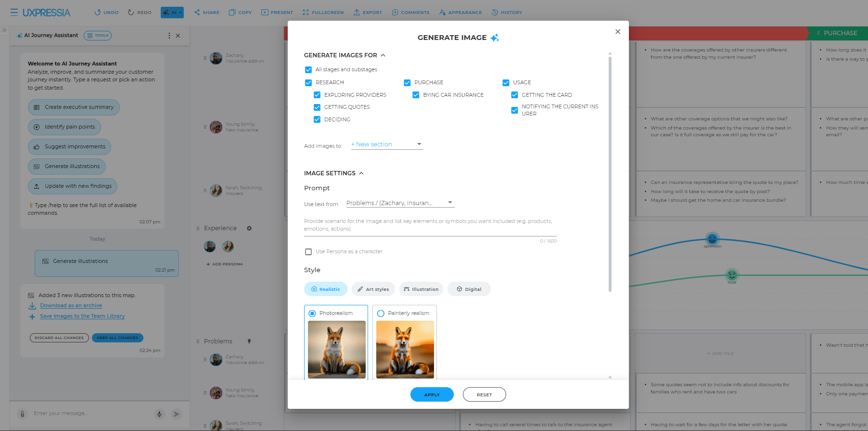The height and width of the screenshot is (431, 868).
Task: Click Add Persona in Experience section
Action: tap(225, 264)
